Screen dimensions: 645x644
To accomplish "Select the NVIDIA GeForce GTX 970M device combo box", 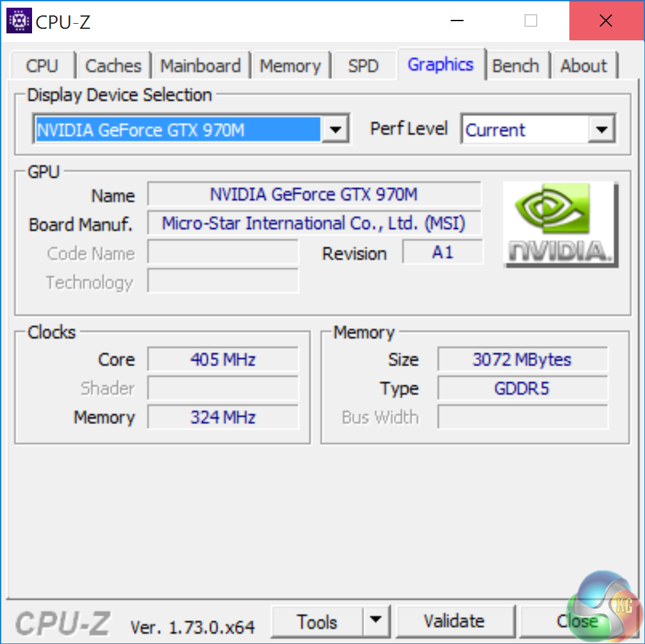I will (x=191, y=129).
